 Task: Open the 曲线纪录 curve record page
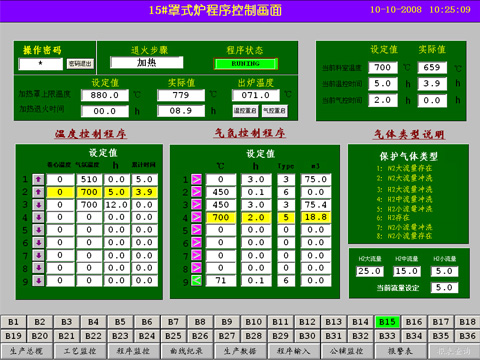point(186,351)
